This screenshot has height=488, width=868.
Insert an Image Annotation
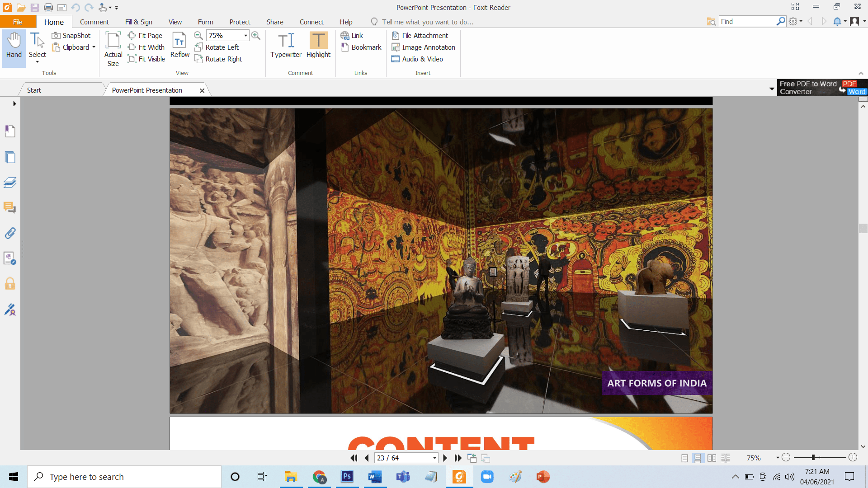423,47
